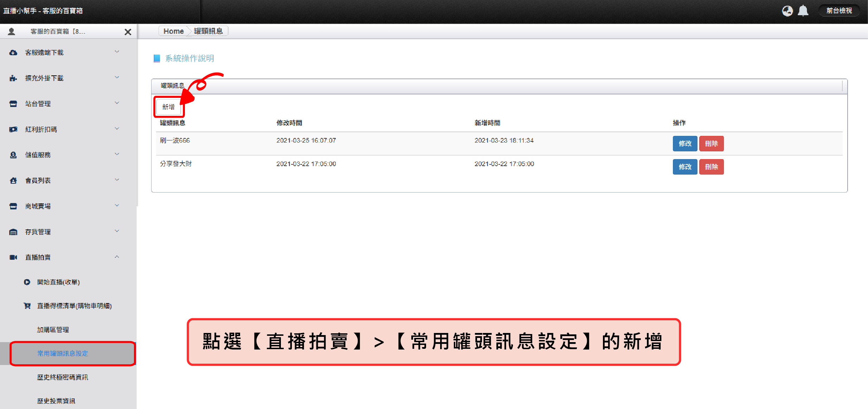This screenshot has width=868, height=409.
Task: Open 常用罐頭訊息設定 menu item
Action: 63,353
